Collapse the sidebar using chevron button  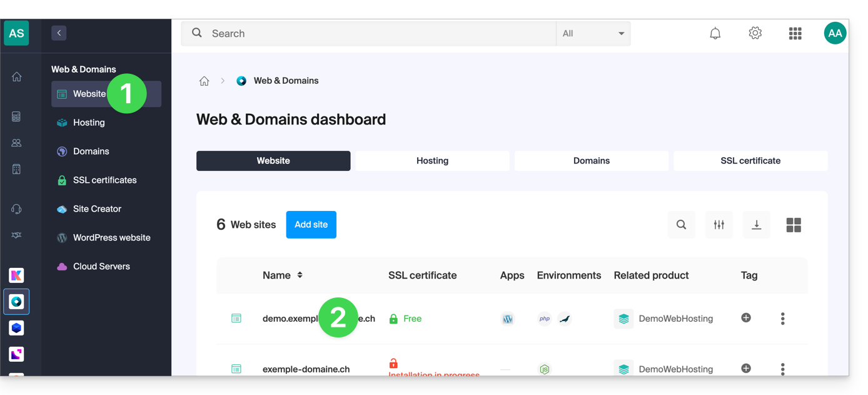point(59,33)
